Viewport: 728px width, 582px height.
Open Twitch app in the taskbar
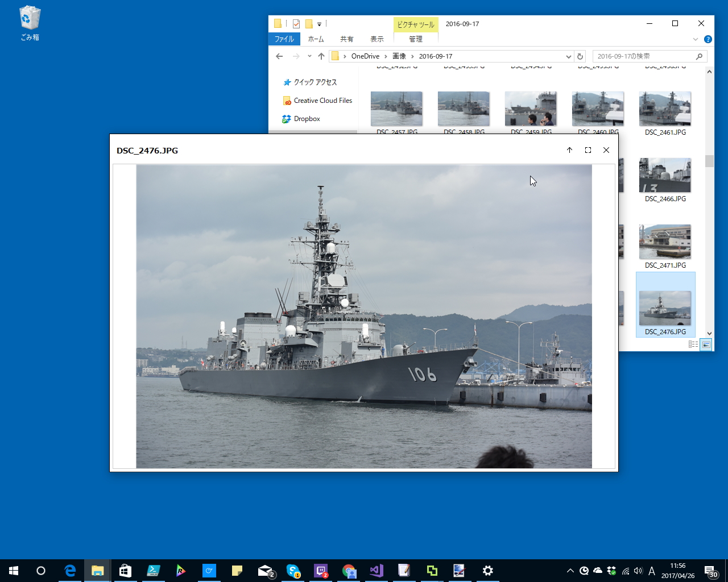click(x=321, y=571)
